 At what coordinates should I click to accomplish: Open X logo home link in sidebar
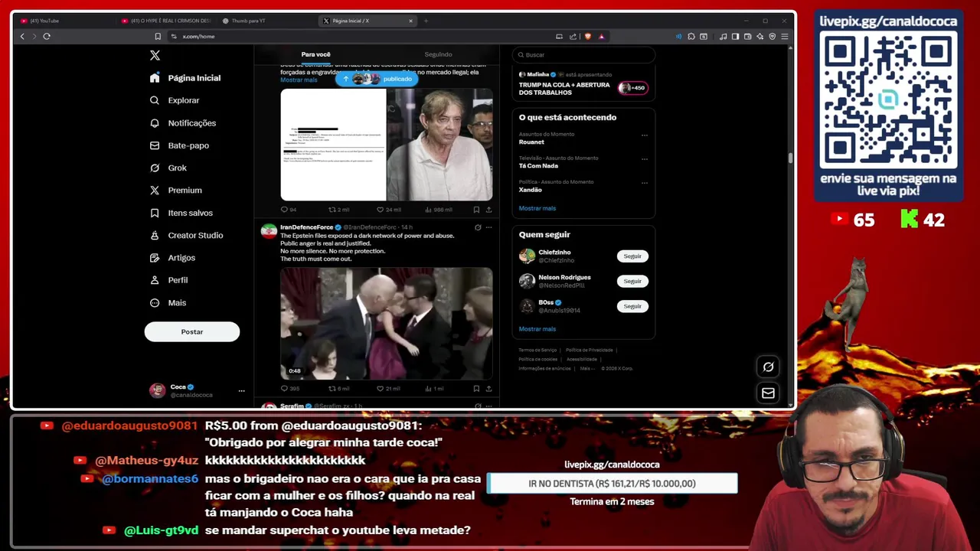click(155, 55)
